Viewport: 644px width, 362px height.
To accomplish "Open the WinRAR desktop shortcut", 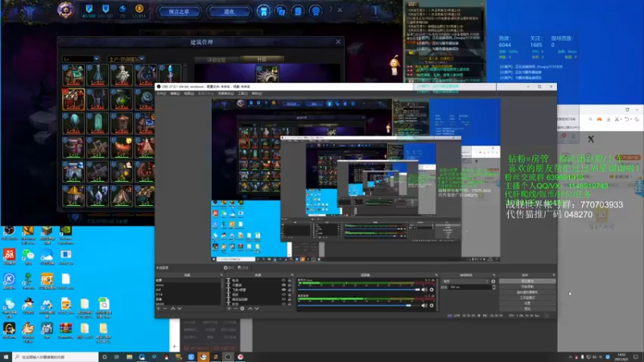I will [x=66, y=331].
